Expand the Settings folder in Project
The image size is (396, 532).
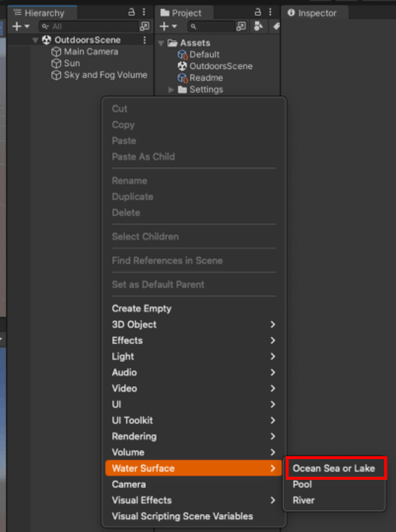point(171,90)
